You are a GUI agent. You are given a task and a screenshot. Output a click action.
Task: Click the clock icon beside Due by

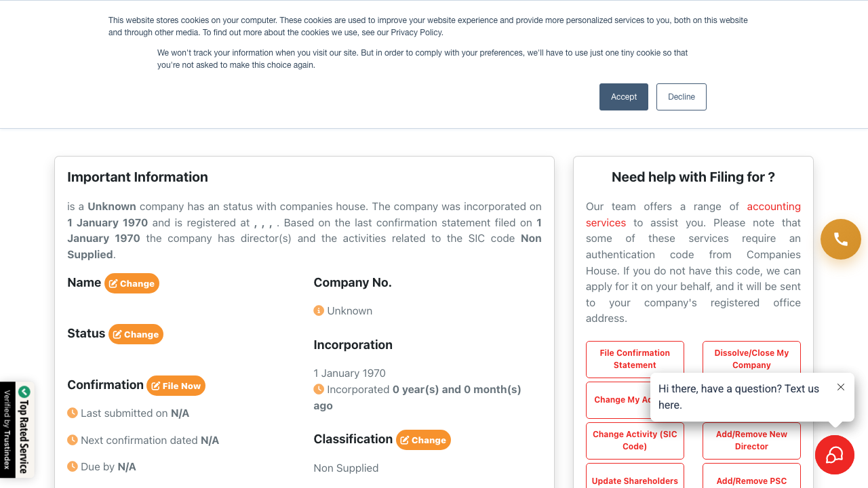pyautogui.click(x=73, y=466)
